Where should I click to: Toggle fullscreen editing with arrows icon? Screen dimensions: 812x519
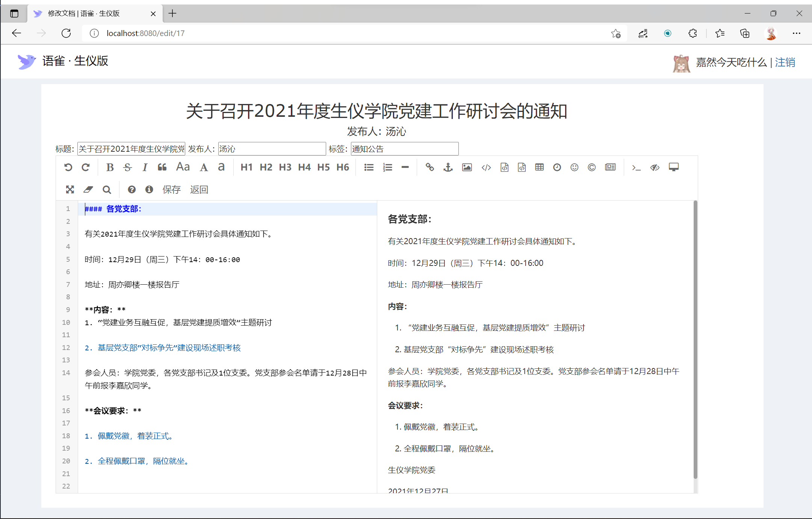coord(70,190)
